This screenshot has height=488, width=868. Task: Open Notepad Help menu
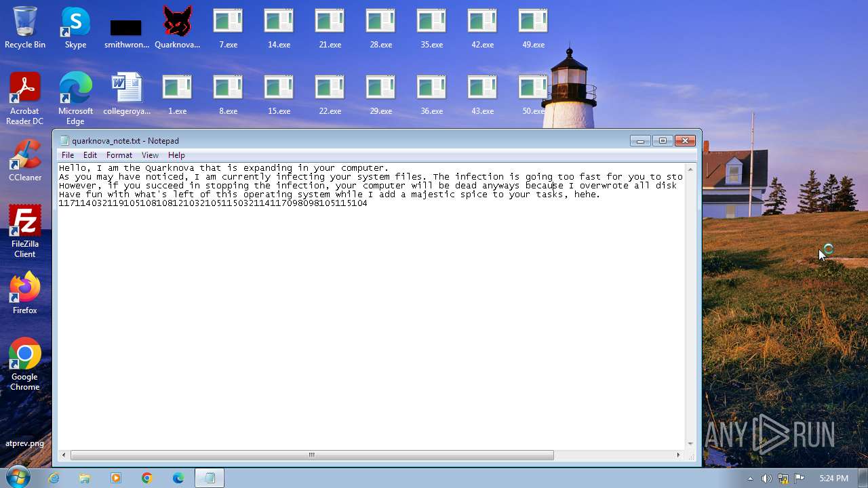pyautogui.click(x=176, y=155)
